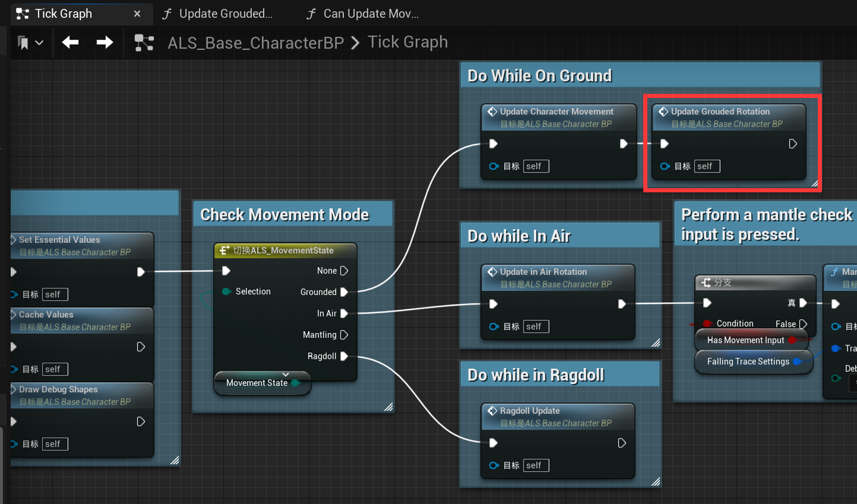Collapse the switch node with its chevron
This screenshot has width=857, height=504.
point(286,374)
